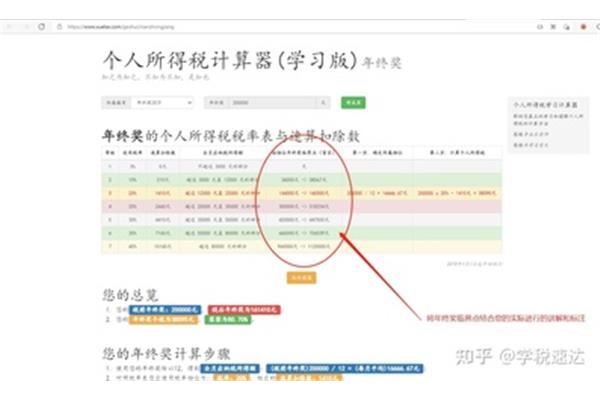Click the orange bonus tax badge in overview

(163, 319)
